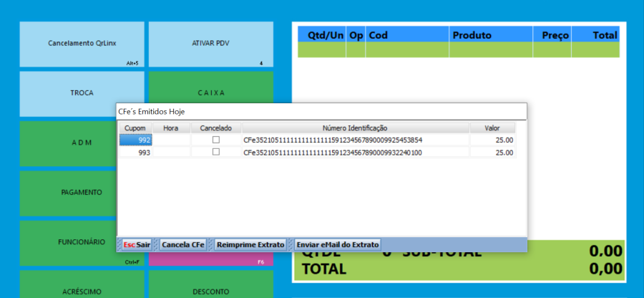Click the CFe´s Emitidos Hoje title bar
644x298 pixels.
(321, 111)
